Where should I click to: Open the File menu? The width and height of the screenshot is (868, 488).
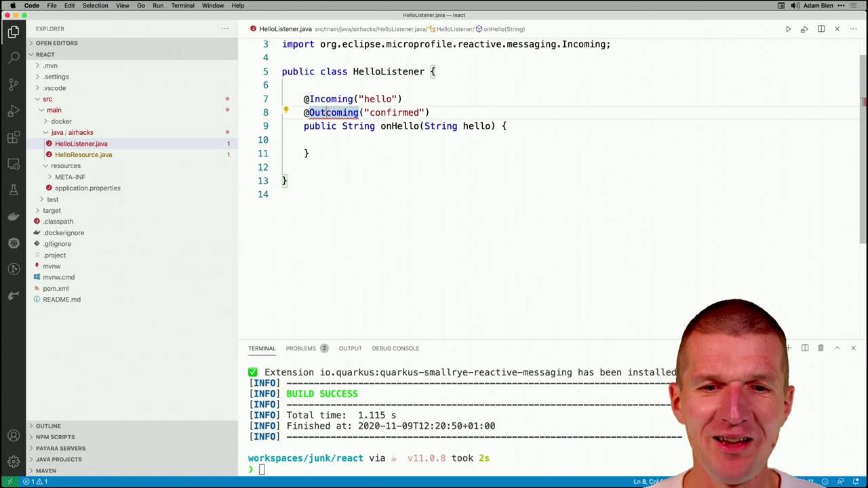[x=52, y=5]
